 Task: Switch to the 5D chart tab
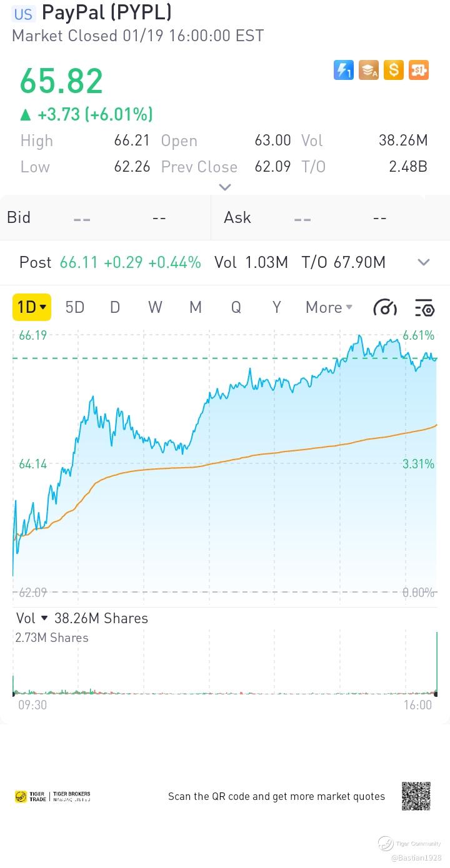(75, 307)
